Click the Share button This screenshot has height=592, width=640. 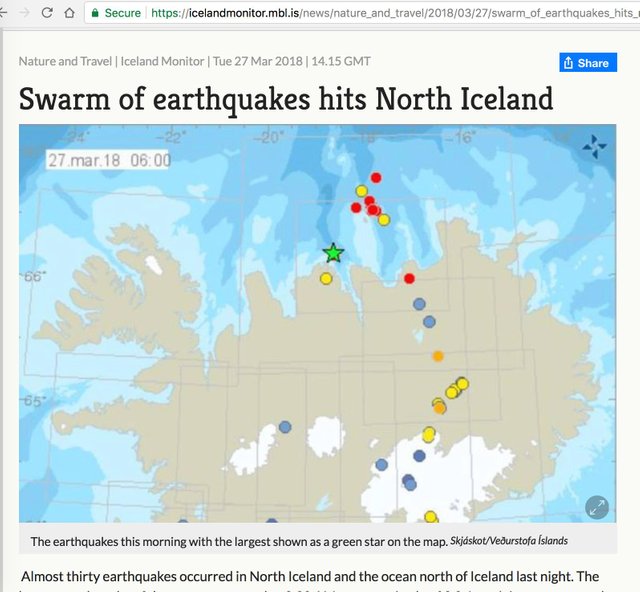(588, 62)
